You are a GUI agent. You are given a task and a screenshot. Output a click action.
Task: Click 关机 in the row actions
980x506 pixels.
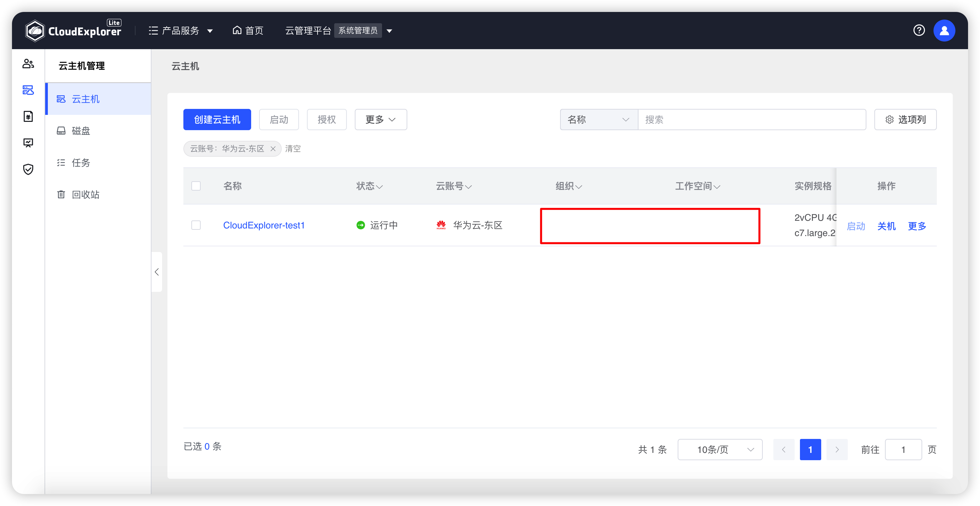coord(886,226)
